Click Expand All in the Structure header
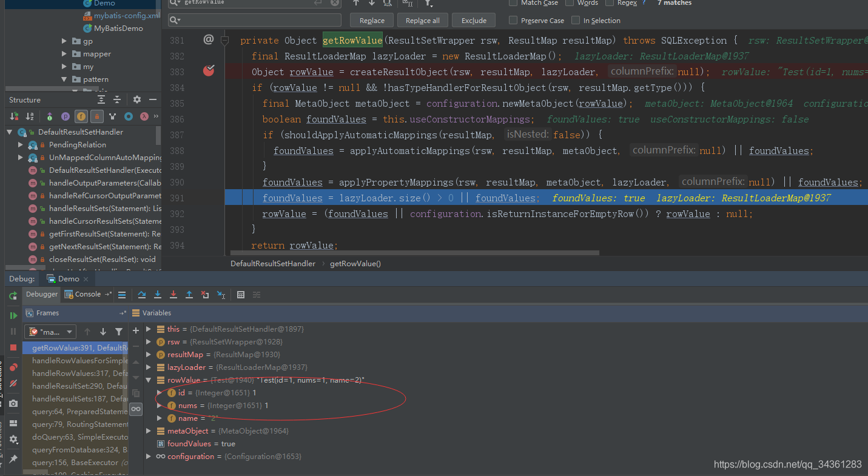 101,99
